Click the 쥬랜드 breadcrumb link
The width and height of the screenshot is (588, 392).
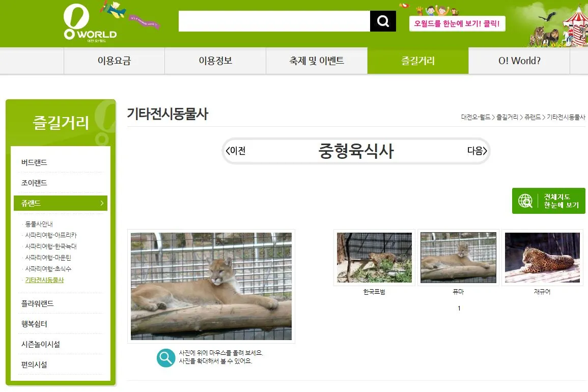coord(533,117)
